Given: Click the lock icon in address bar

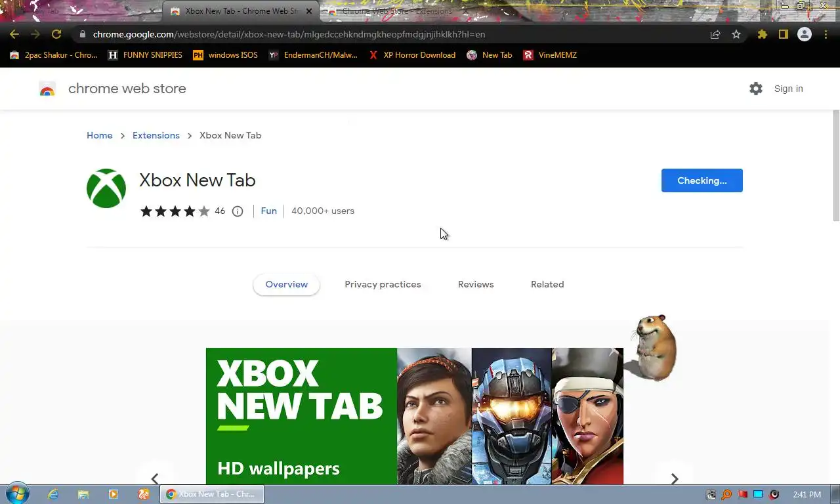Looking at the screenshot, I should (x=81, y=34).
